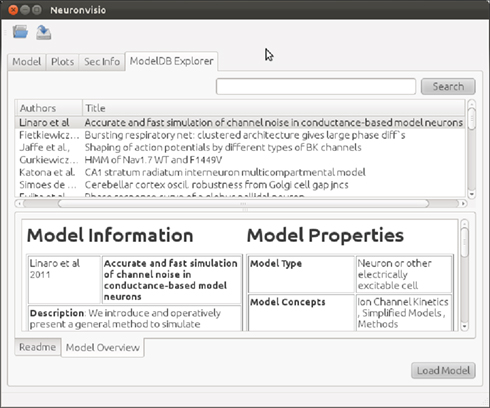Viewport: 490px width, 408px height.
Task: Select the Linaro et al row
Action: 240,123
